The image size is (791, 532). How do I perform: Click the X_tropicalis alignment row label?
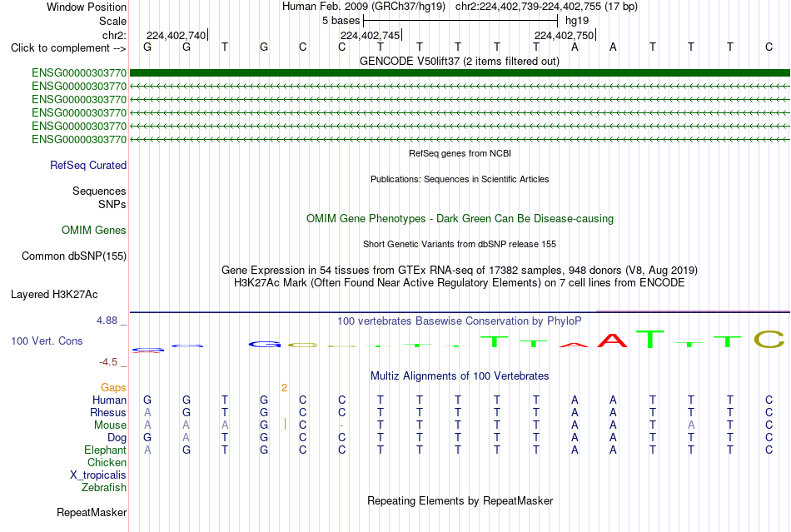pos(98,475)
